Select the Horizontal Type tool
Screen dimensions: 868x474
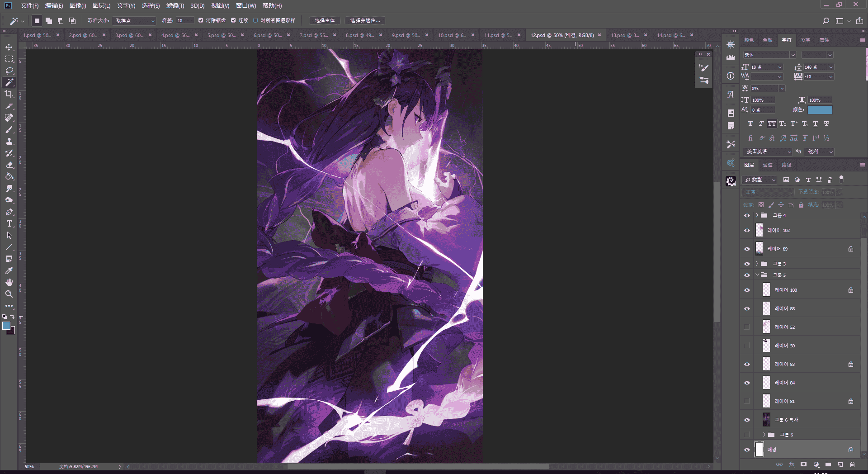(x=9, y=223)
